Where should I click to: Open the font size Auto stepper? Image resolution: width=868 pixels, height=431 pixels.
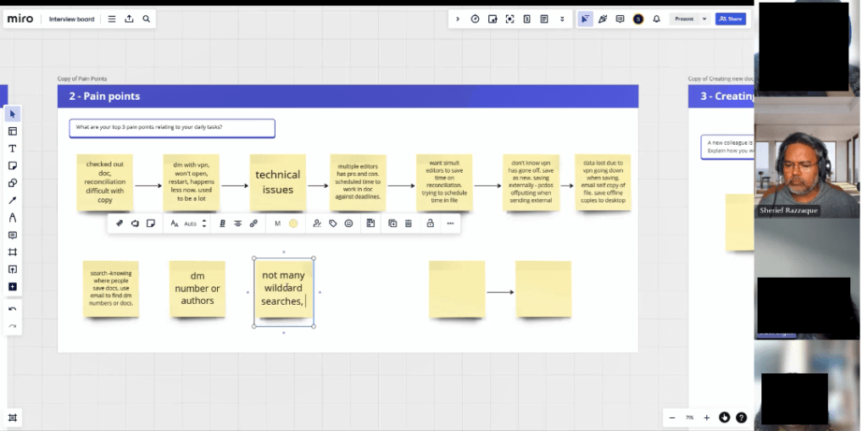[x=203, y=224]
